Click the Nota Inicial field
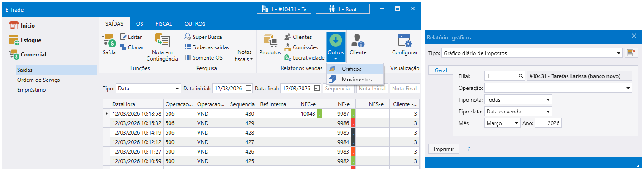Screen dimensions: 644x169 click(x=373, y=88)
